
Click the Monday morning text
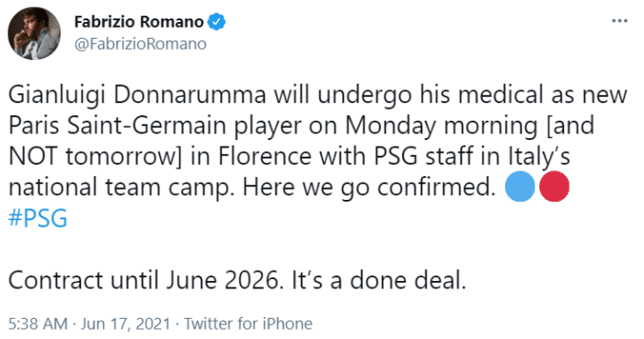click(441, 126)
